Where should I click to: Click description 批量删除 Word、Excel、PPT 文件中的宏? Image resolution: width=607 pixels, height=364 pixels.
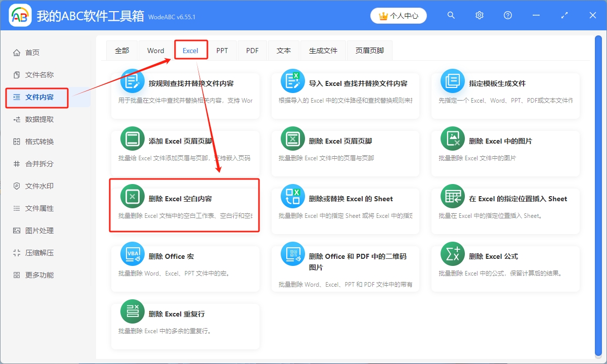pos(175,274)
